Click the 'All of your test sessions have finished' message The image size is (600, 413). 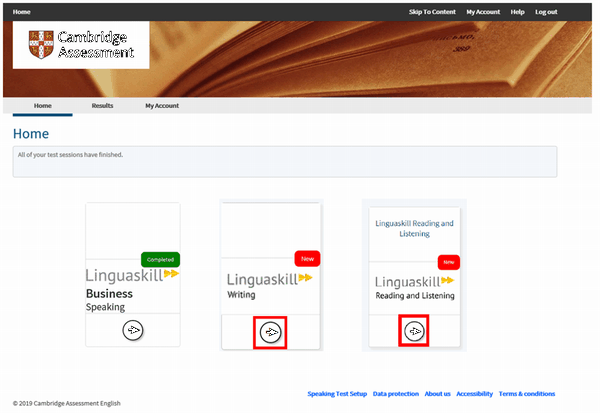tap(70, 155)
